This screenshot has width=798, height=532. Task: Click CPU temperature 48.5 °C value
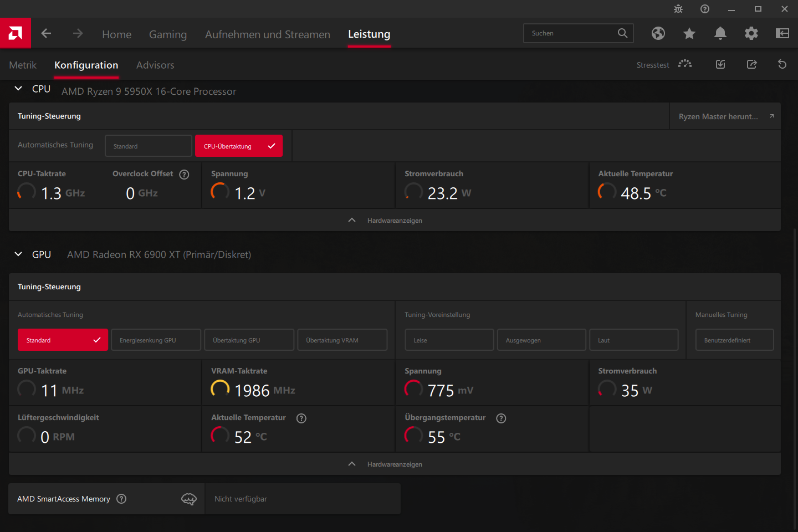coord(643,193)
